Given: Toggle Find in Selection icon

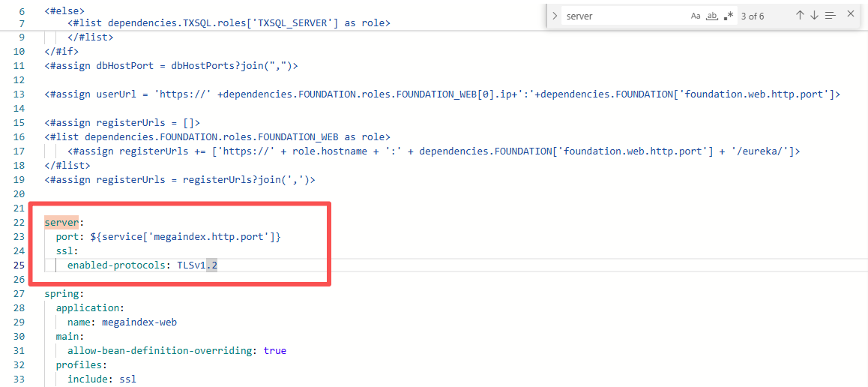Looking at the screenshot, I should coord(830,16).
